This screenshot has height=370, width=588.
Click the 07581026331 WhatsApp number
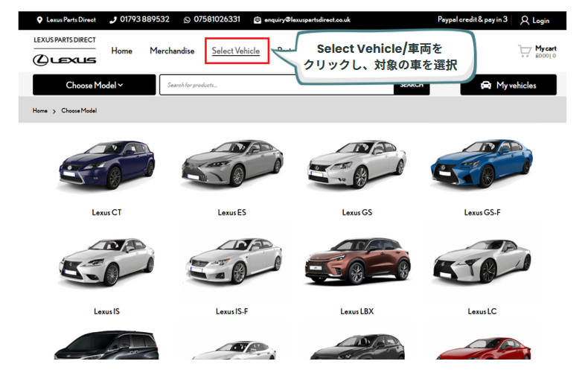217,19
